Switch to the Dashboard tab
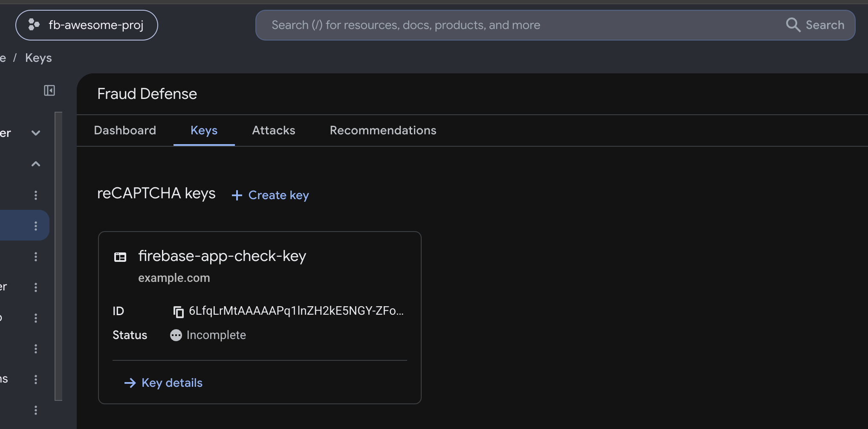 (125, 130)
